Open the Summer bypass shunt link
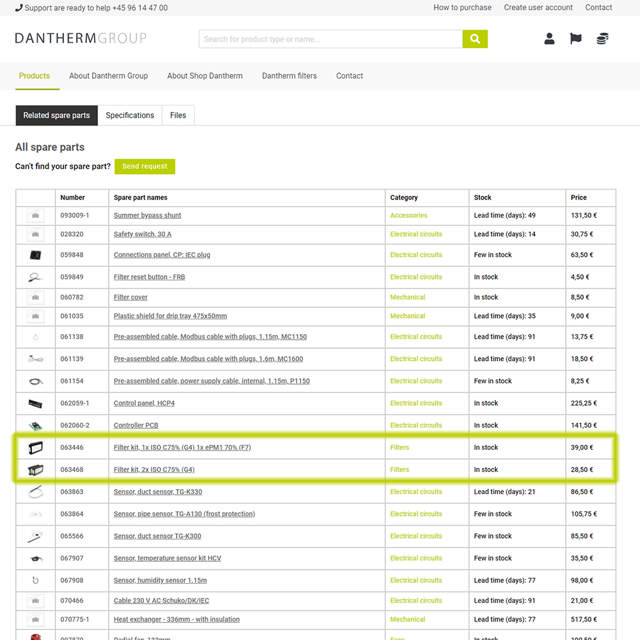Image resolution: width=640 pixels, height=640 pixels. (147, 216)
